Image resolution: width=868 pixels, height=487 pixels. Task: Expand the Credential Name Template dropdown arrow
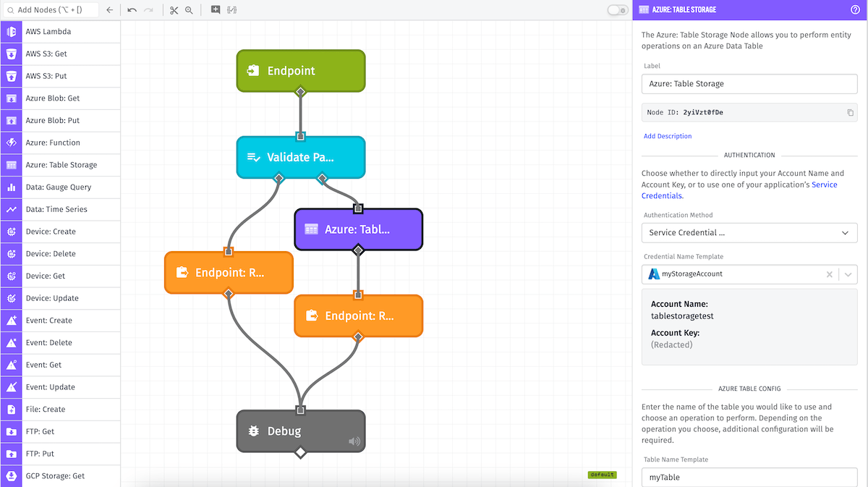(848, 274)
